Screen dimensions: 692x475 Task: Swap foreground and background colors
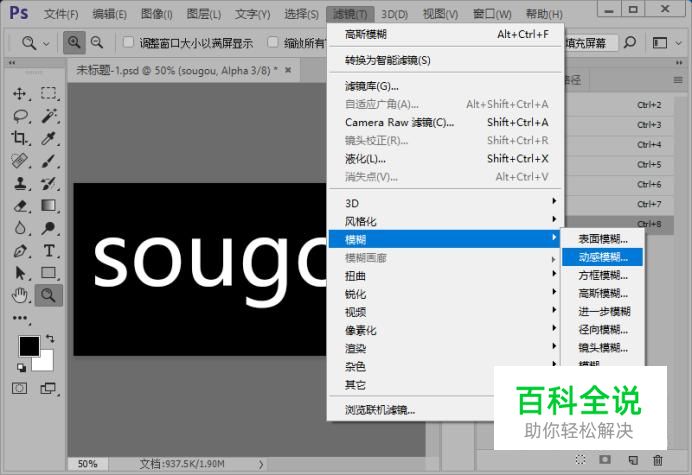click(50, 339)
